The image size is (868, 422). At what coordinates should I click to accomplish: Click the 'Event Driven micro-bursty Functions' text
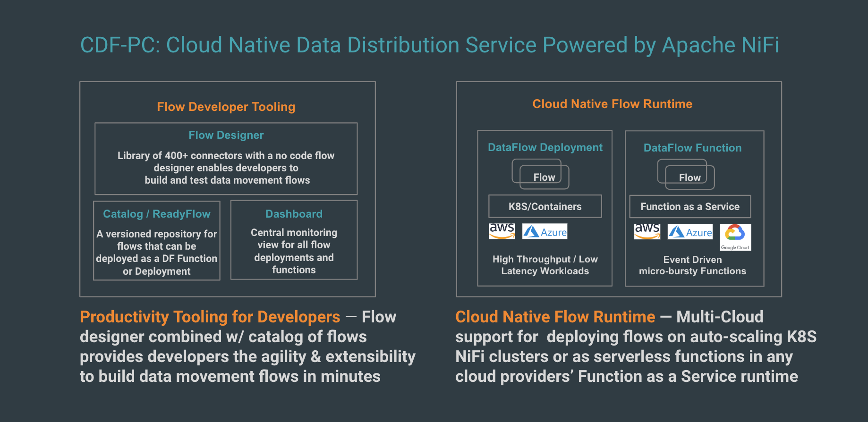[692, 265]
